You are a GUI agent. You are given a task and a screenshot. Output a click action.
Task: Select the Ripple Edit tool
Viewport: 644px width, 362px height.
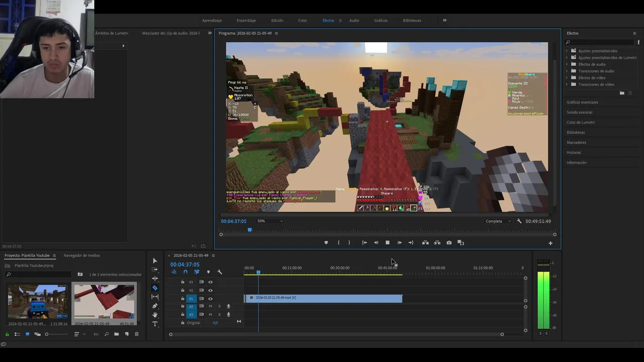click(x=155, y=279)
